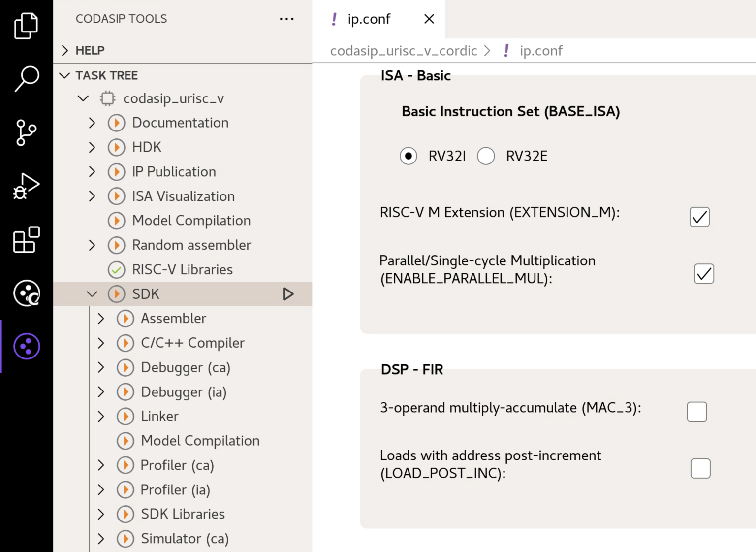Screen dimensions: 756x552
Task: Open the Extensions view
Action: (x=26, y=240)
